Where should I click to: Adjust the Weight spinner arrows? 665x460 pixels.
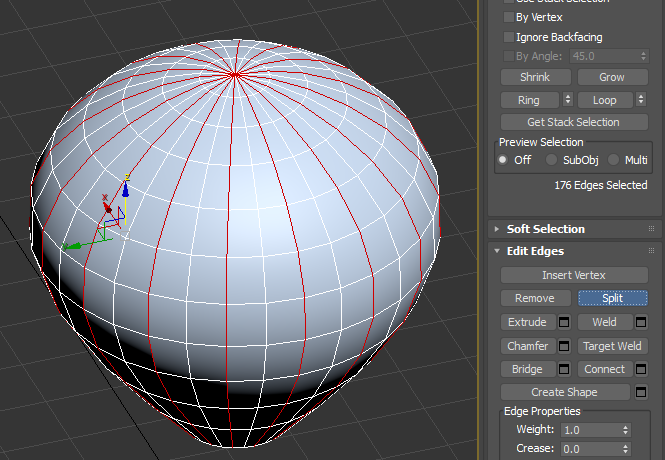pyautogui.click(x=626, y=430)
